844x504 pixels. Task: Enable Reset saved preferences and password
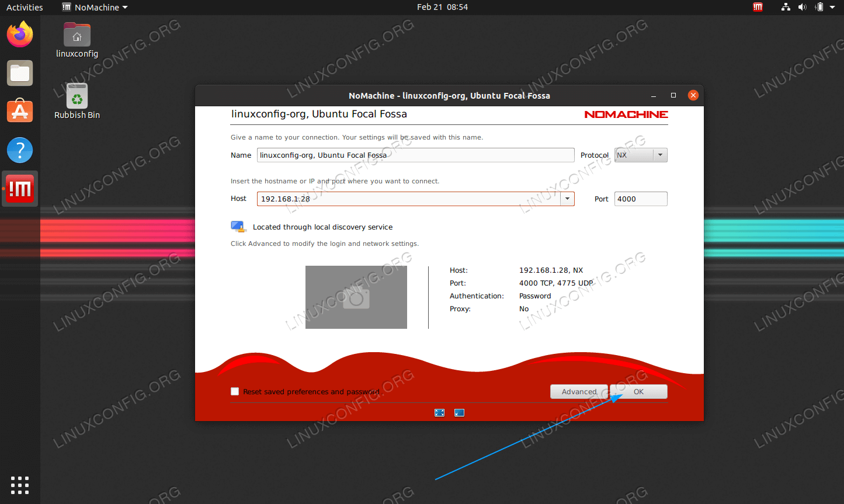(x=235, y=391)
